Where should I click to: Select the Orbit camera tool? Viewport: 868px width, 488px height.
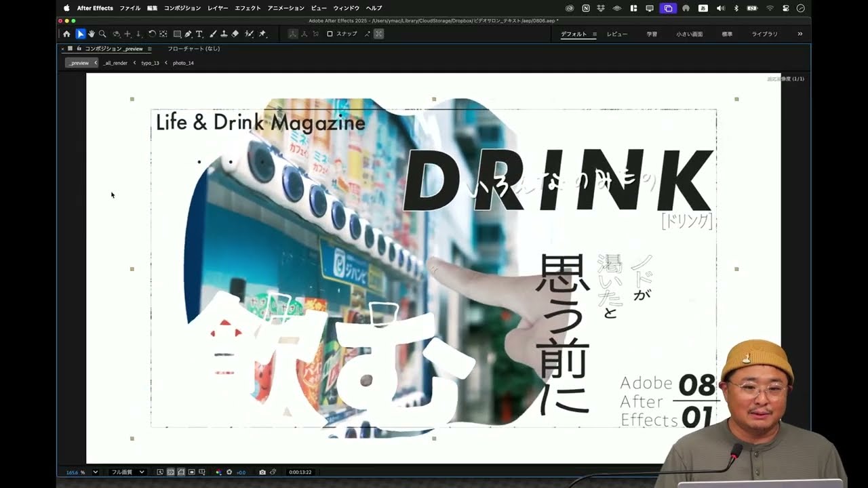tap(117, 34)
